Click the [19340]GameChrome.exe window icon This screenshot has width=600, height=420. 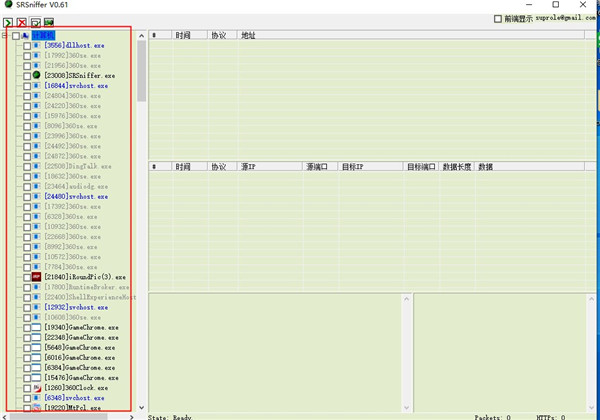click(x=36, y=327)
